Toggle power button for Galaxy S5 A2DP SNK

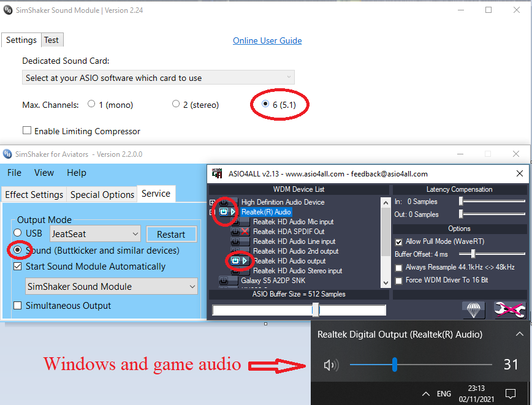tap(224, 281)
